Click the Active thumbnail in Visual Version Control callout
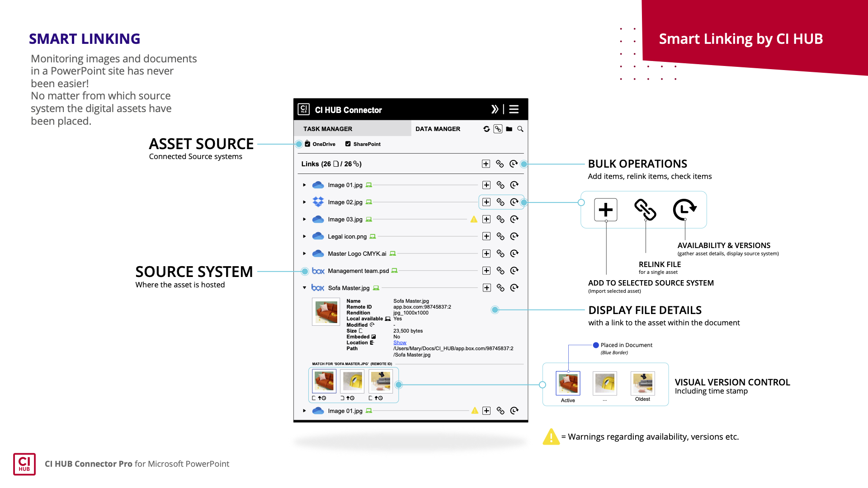Viewport: 868px width, 488px height. 568,383
